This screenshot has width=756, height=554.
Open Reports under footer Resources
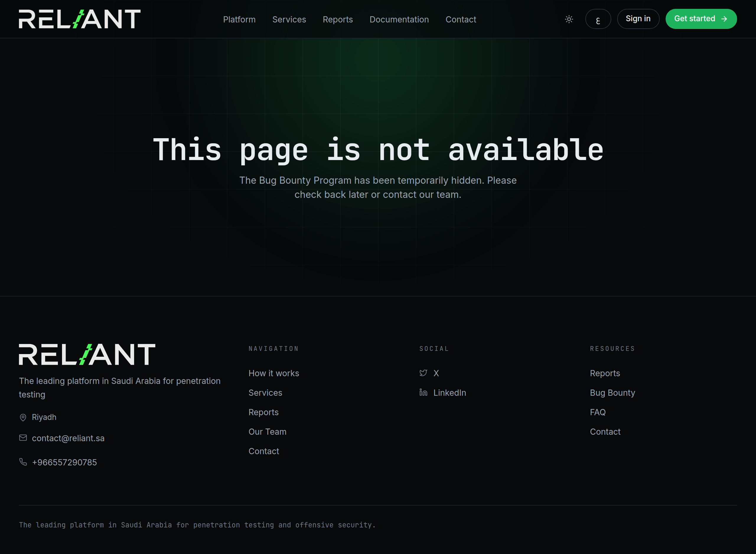[x=605, y=373]
